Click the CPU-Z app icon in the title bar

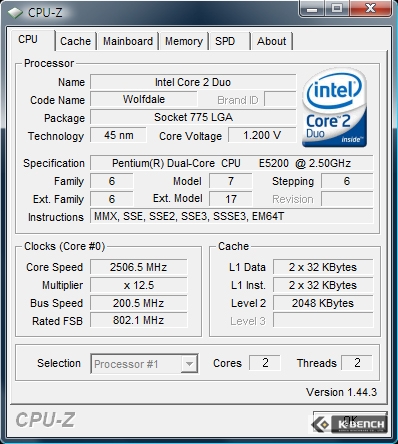tap(15, 13)
